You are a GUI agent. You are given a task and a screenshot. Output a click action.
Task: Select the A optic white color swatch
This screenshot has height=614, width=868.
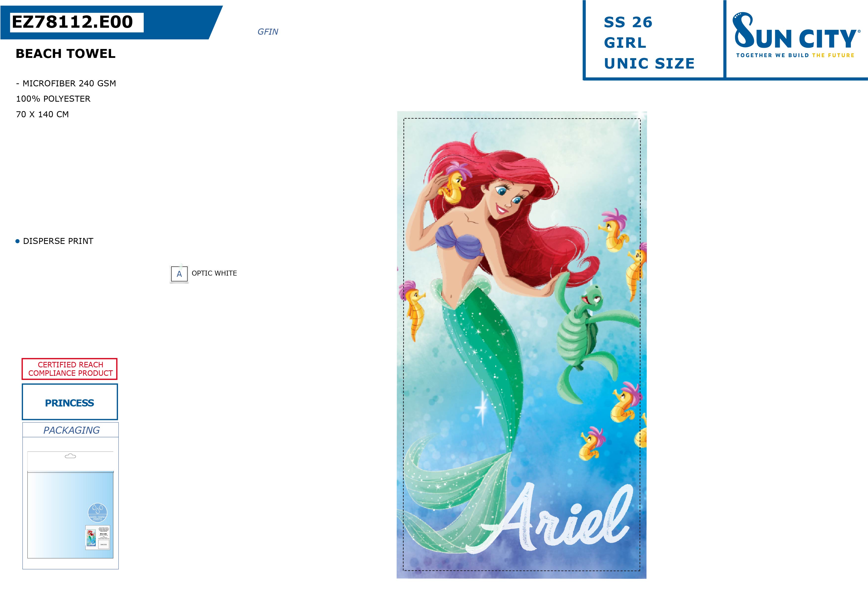pyautogui.click(x=179, y=274)
